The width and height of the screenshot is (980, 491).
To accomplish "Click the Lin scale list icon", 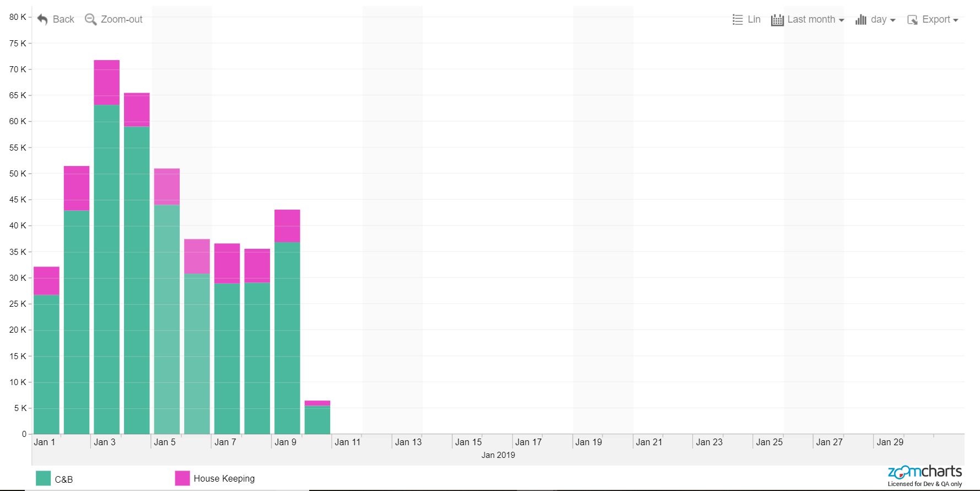I will click(x=737, y=20).
